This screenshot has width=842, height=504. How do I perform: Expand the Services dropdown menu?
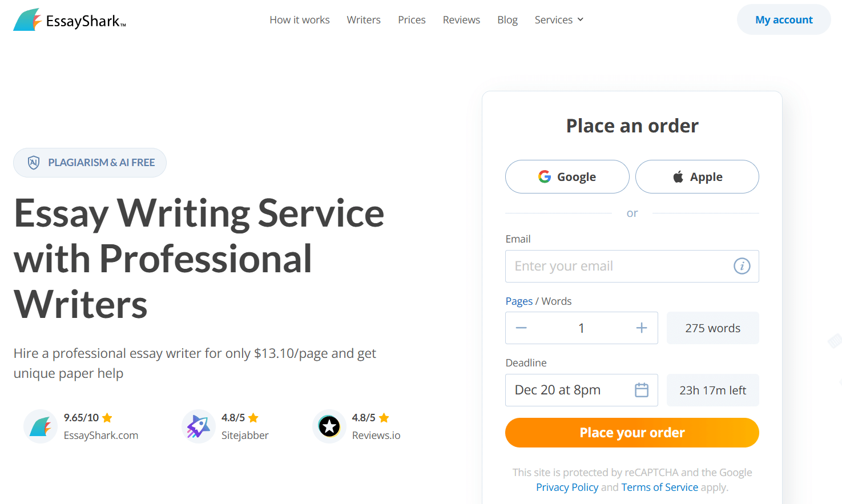[559, 20]
